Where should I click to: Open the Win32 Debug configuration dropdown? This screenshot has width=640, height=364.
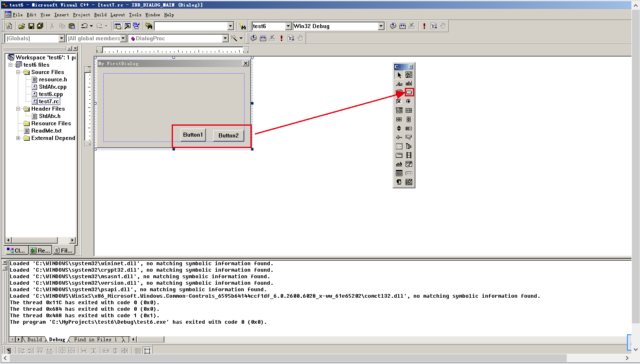[381, 26]
